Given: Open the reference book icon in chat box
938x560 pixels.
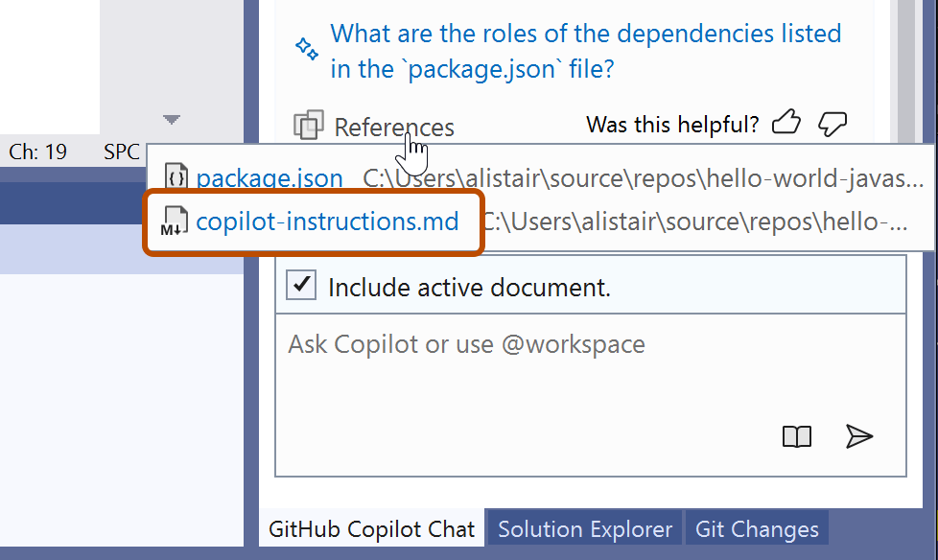Looking at the screenshot, I should (796, 435).
